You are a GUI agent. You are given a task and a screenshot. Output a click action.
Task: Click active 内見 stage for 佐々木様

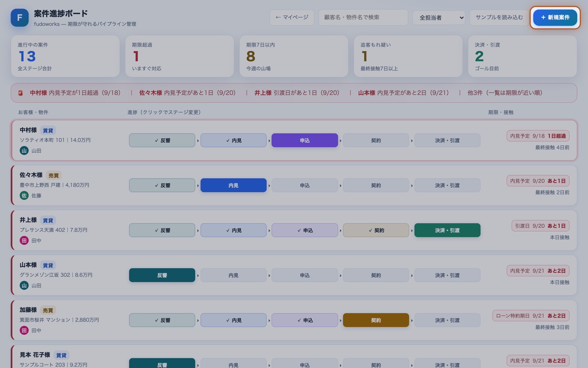pos(234,185)
